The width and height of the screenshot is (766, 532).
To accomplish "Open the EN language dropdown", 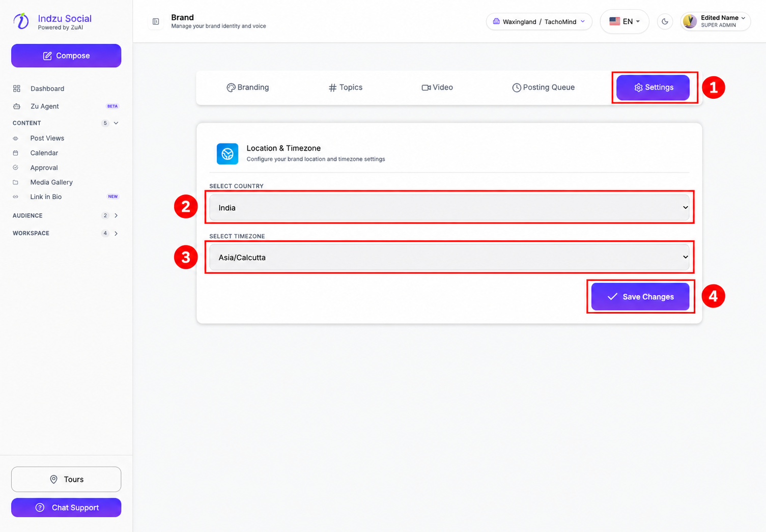I will pos(625,21).
